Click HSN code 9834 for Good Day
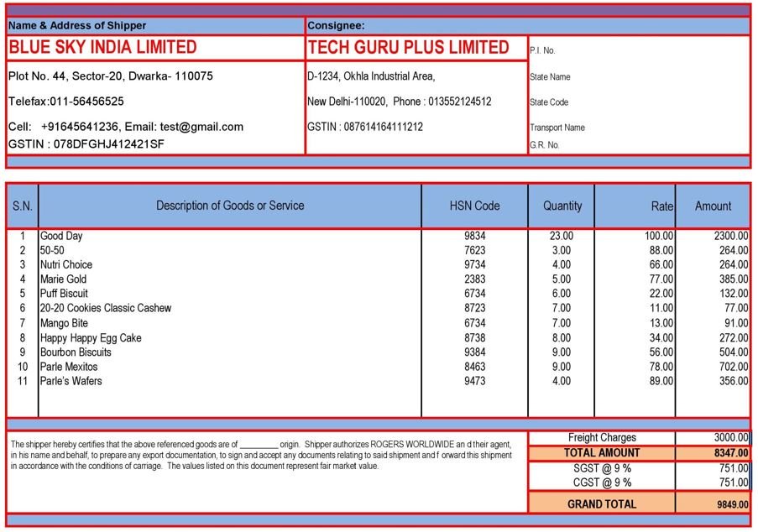Image resolution: width=758 pixels, height=532 pixels. point(475,236)
